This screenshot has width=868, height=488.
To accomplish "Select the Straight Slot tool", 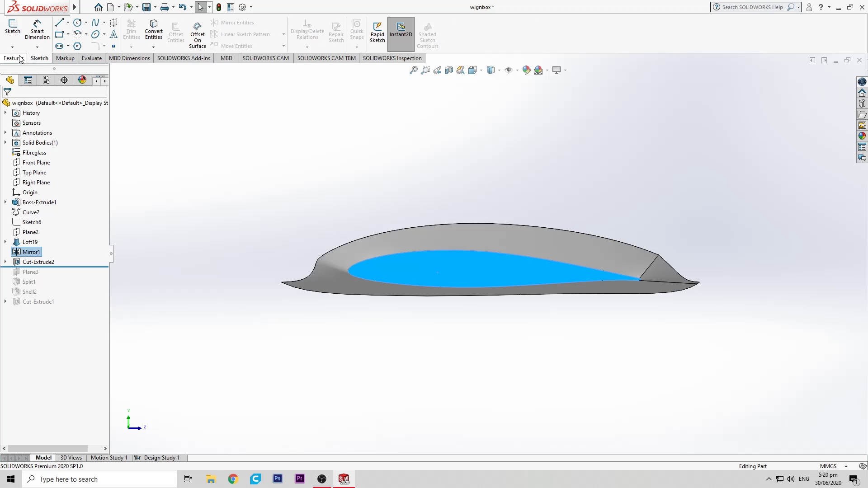I will point(59,46).
